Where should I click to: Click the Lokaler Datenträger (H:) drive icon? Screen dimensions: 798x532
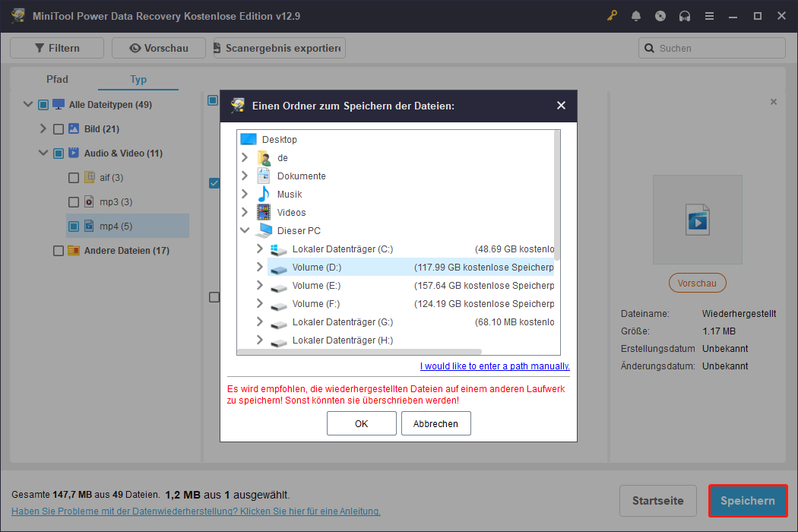(x=278, y=341)
